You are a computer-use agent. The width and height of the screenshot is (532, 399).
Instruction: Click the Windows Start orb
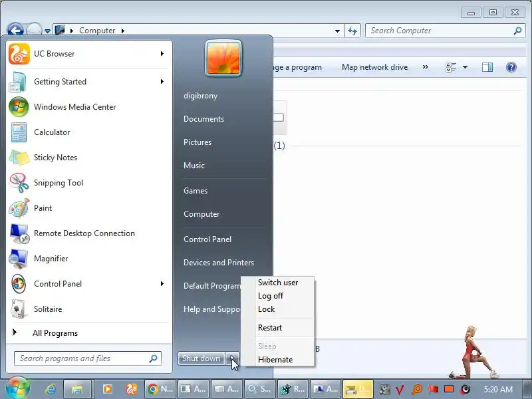click(x=18, y=388)
